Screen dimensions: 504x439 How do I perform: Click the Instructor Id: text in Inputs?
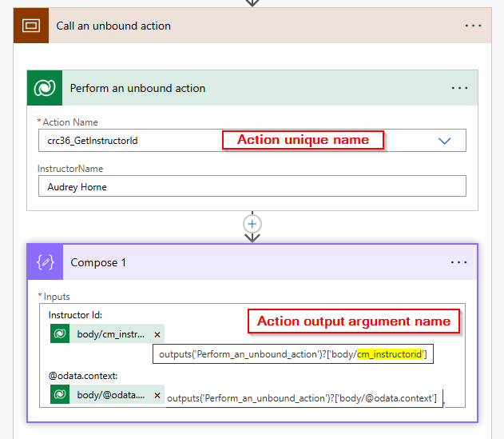coord(75,315)
